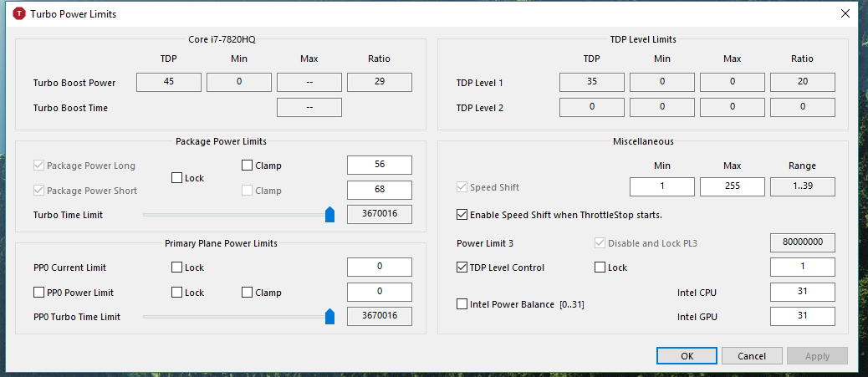Click the TDP Level 2 TDP field

(592, 107)
